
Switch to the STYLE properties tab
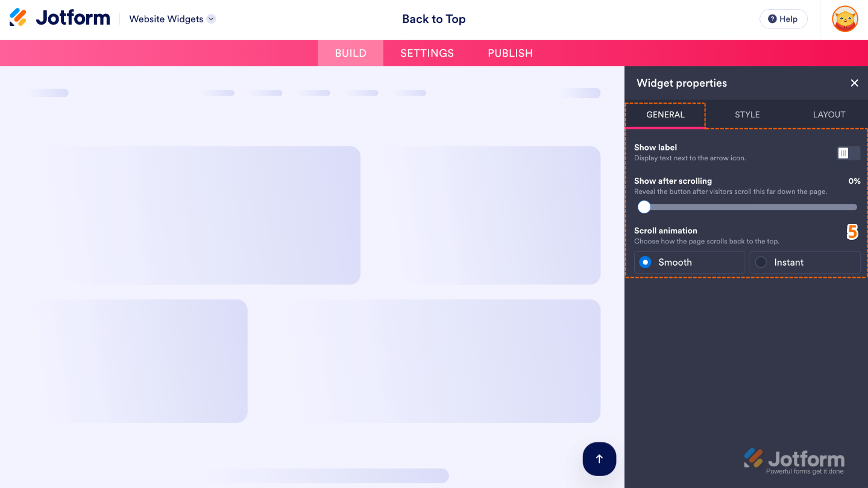[747, 114]
